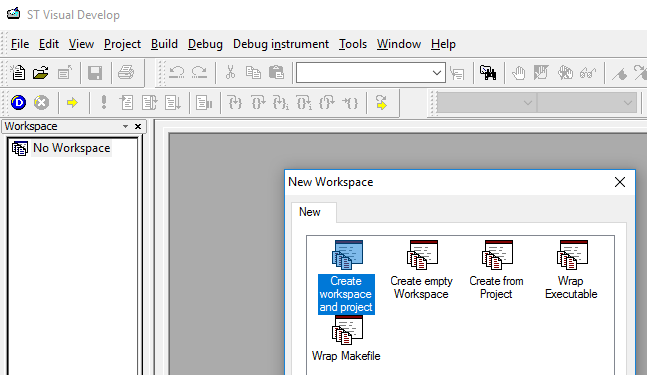This screenshot has width=649, height=376.
Task: Click the yellow arrow Run icon
Action: (72, 103)
